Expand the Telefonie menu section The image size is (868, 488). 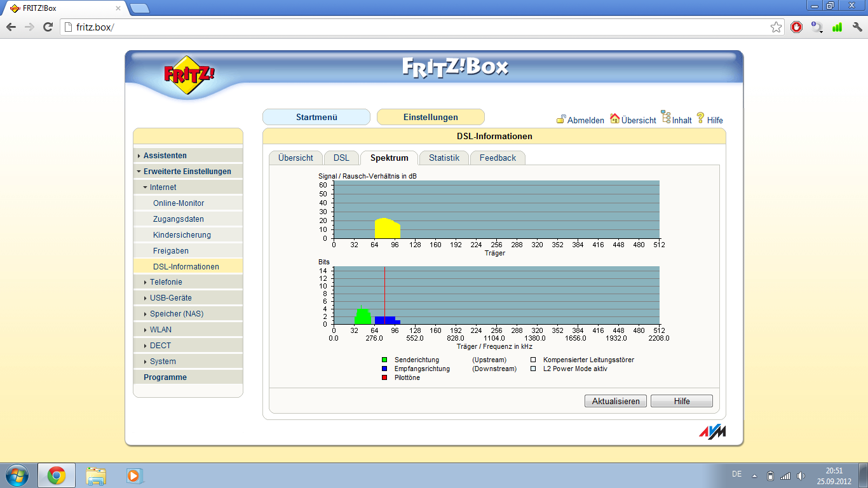click(165, 282)
